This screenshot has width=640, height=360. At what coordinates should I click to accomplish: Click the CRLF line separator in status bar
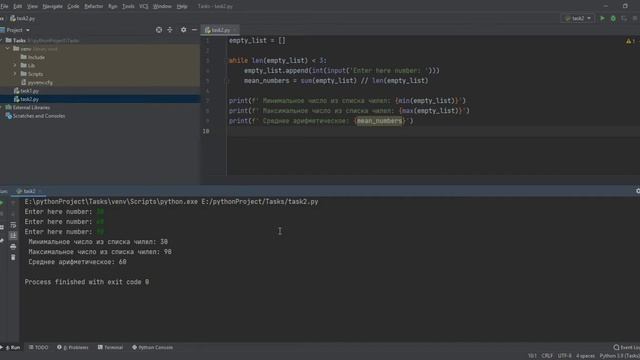click(547, 356)
